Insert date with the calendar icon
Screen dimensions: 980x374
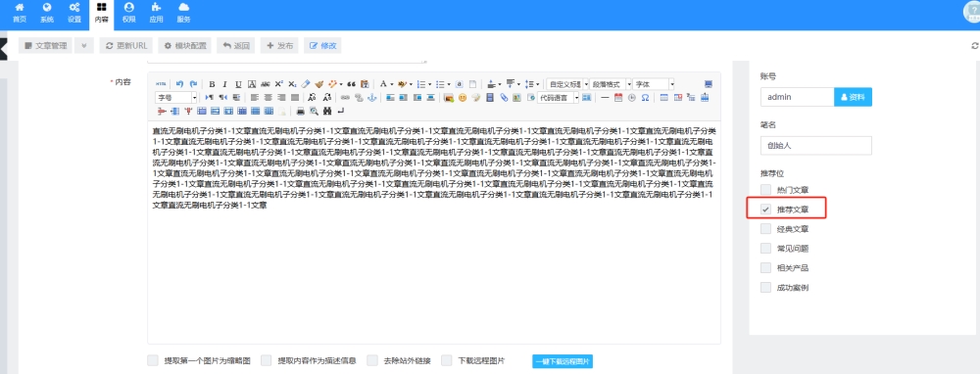pos(618,97)
